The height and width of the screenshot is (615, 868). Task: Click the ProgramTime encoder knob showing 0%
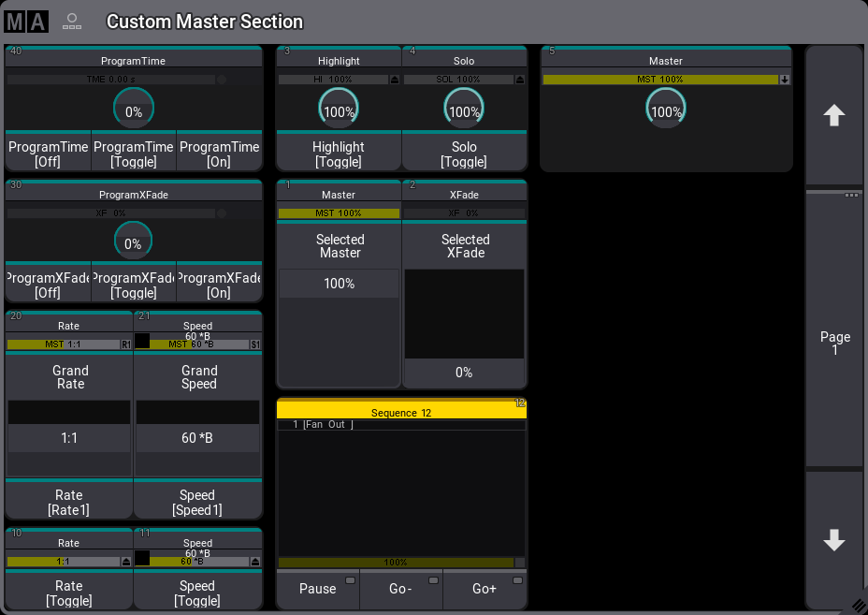tap(134, 108)
